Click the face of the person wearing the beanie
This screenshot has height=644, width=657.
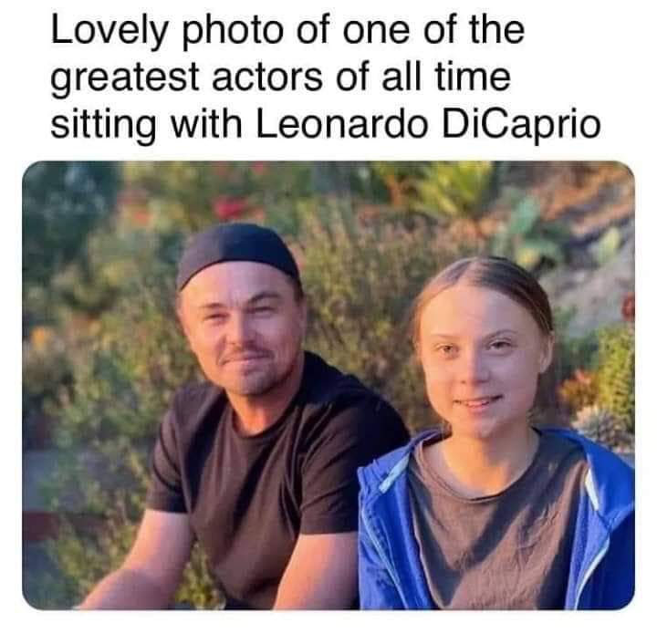(x=243, y=331)
